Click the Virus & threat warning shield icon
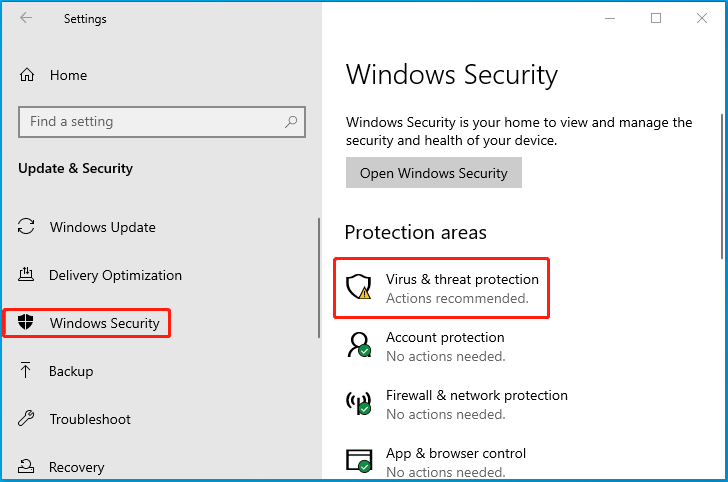 click(358, 288)
